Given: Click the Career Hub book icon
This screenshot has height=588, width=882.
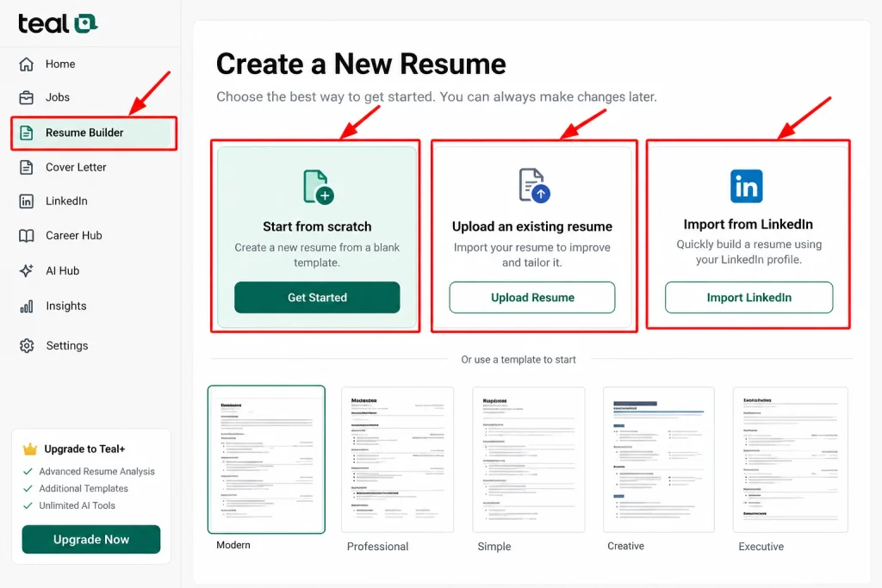Looking at the screenshot, I should point(27,236).
